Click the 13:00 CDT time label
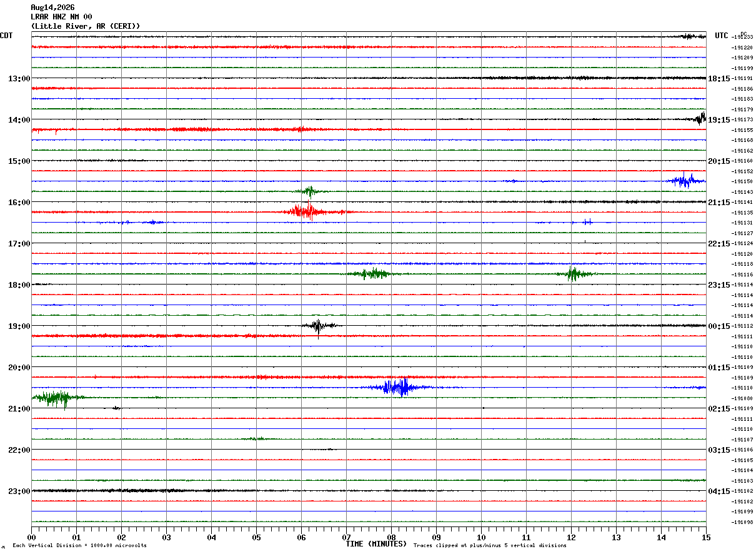 click(19, 79)
